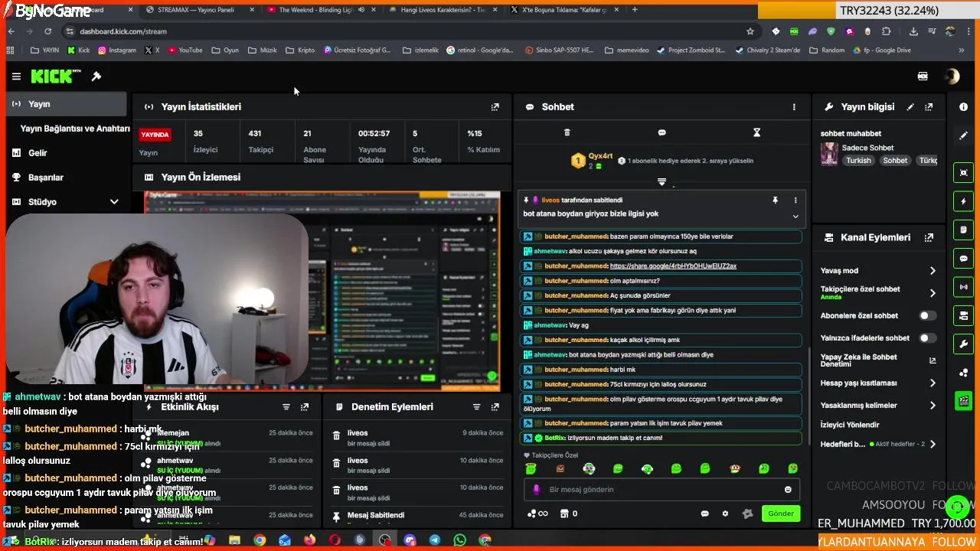The width and height of the screenshot is (980, 551).
Task: Open Yayın Bağlantısı ve Anahtarı in the sidebar
Action: [x=75, y=129]
